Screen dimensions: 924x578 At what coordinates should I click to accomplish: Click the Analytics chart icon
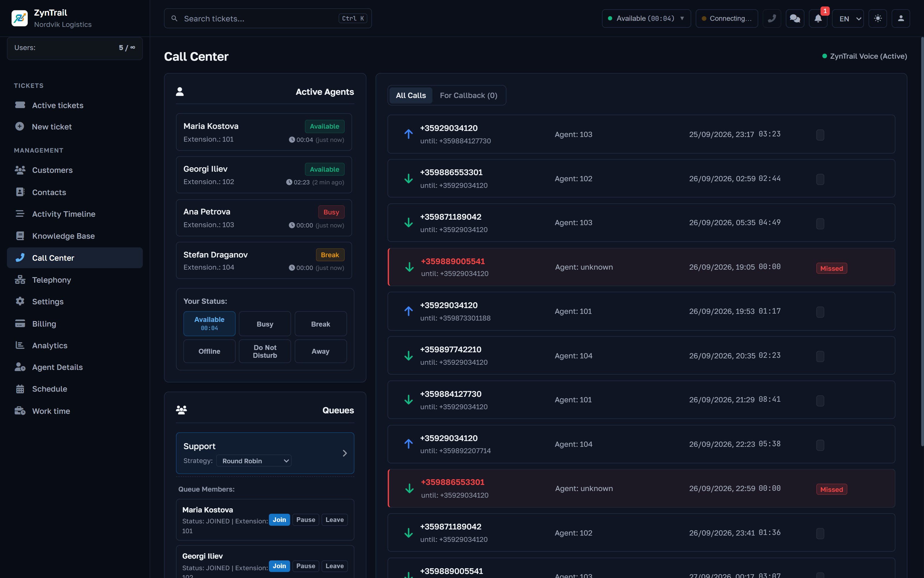pyautogui.click(x=20, y=345)
